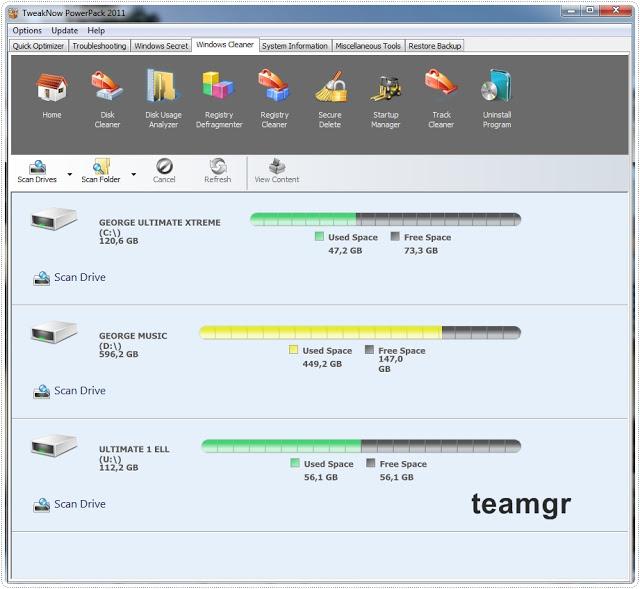Click the 47,2 GB used space value

tap(345, 251)
